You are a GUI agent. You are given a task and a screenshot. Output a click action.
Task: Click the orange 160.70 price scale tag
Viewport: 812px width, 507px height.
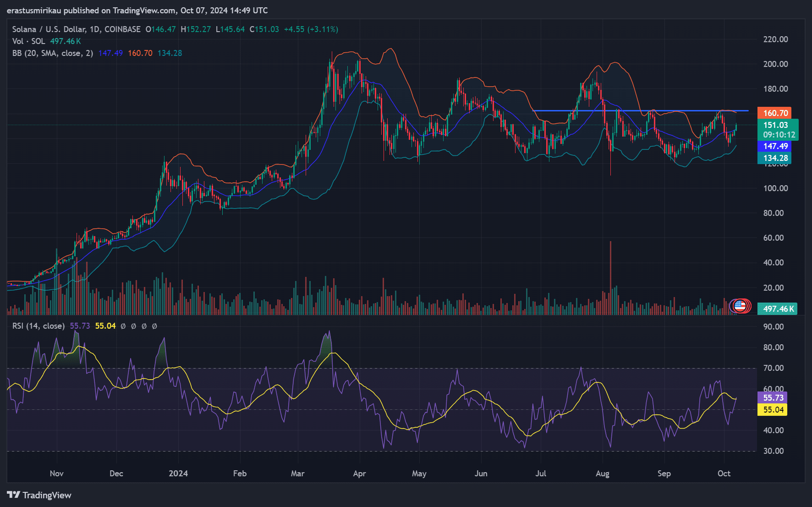coord(774,113)
